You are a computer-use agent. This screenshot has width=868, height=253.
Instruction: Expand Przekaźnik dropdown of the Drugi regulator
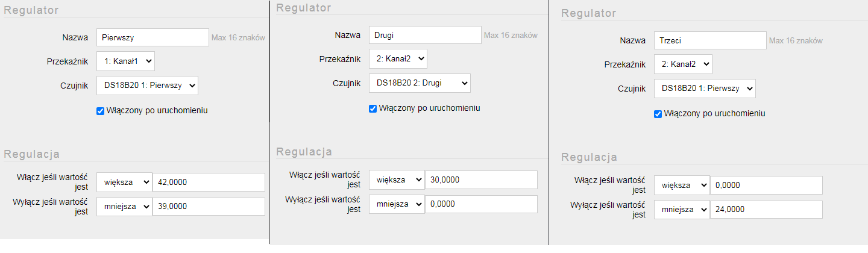coord(398,59)
